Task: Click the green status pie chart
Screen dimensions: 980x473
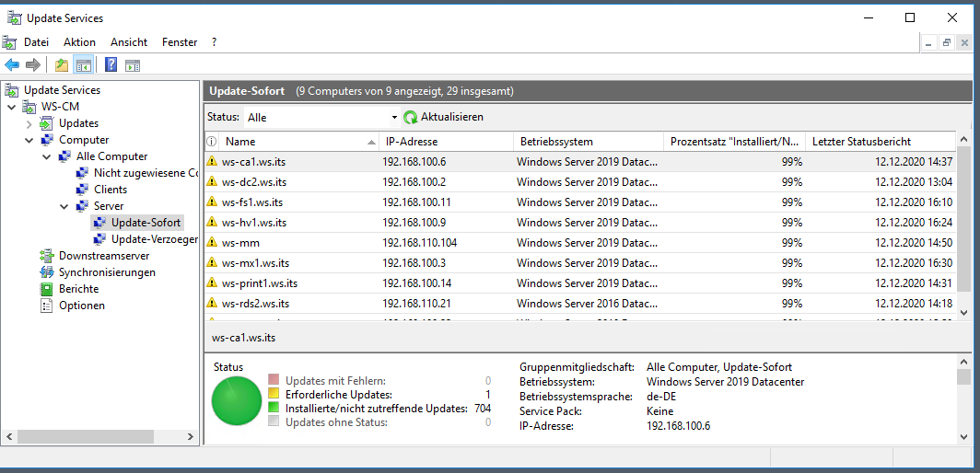Action: pos(236,400)
